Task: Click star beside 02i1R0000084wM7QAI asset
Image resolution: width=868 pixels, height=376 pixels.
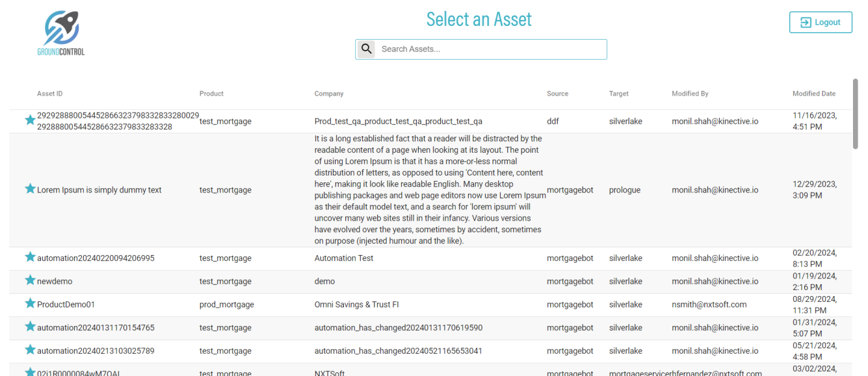Action: (x=30, y=372)
